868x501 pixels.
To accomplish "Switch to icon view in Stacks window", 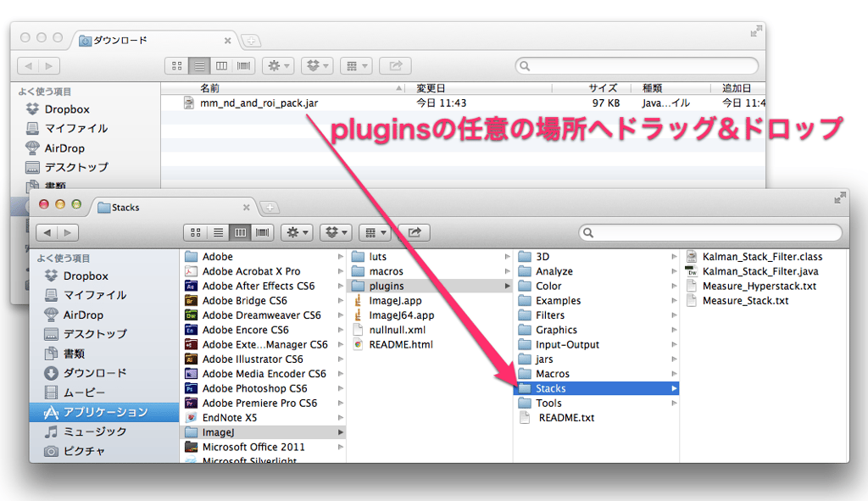I will pos(196,232).
